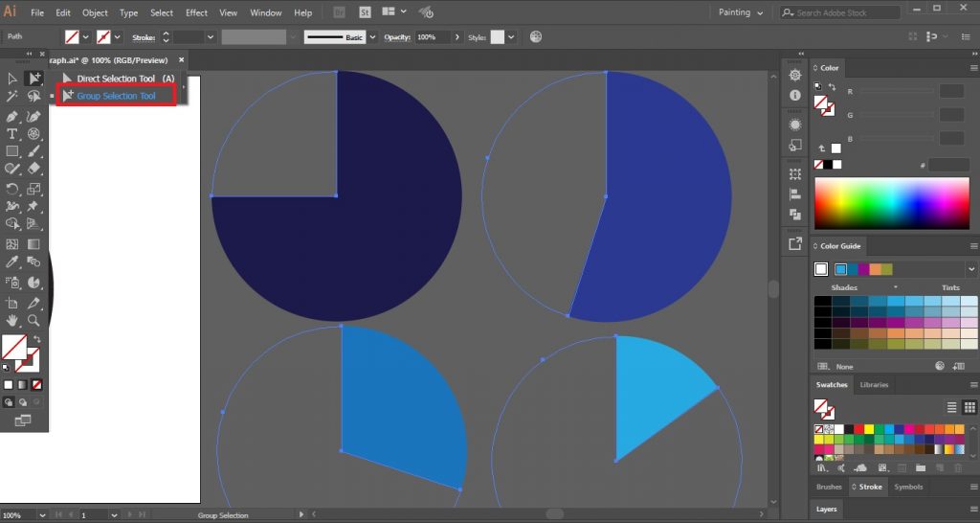Screen dimensions: 980x523
Task: Click the color spectrum bar in Color panel
Action: point(892,203)
